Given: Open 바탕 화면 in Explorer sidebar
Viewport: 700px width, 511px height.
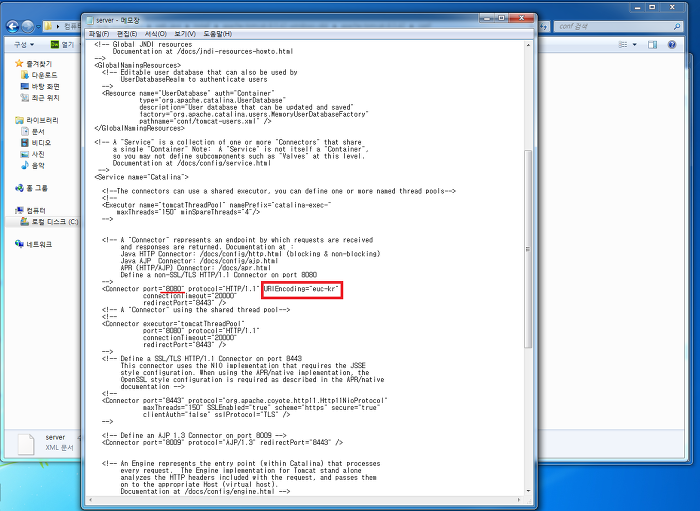Looking at the screenshot, I should 46,86.
